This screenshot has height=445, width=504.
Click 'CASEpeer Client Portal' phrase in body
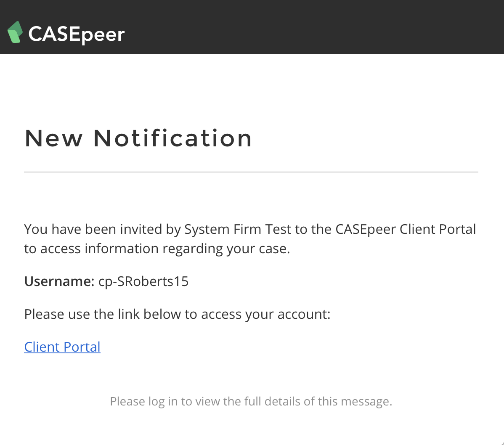click(406, 229)
